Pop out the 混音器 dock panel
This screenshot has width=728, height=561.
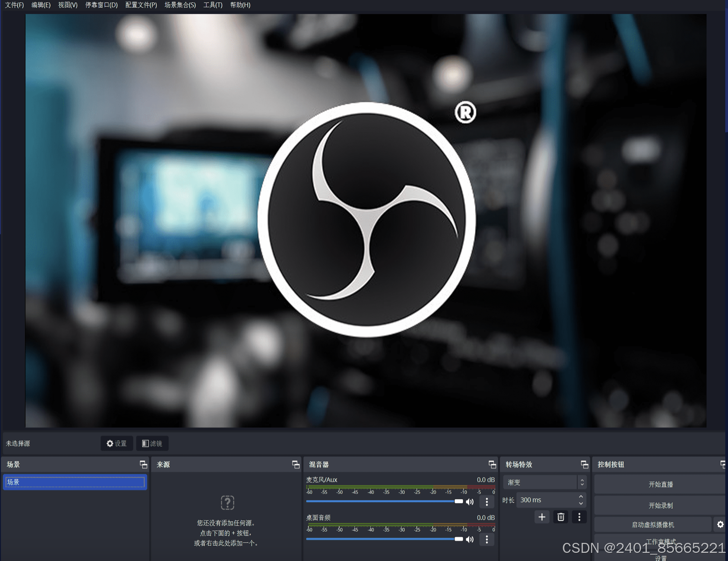[492, 465]
